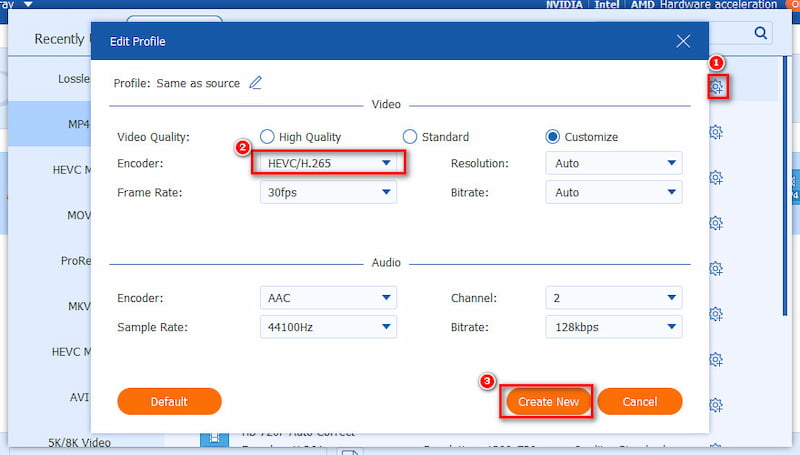Expand the 30fps Frame Rate dropdown
Screen dimensions: 800x455
pos(328,192)
